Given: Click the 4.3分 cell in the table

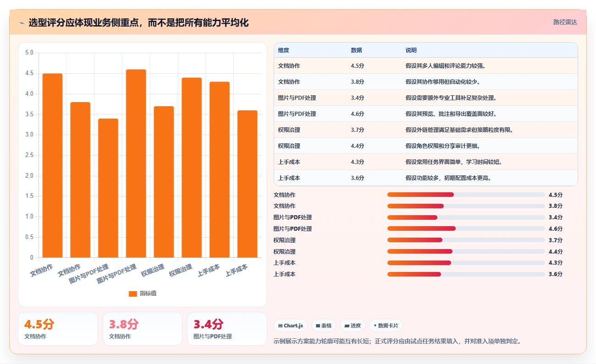Looking at the screenshot, I should click(x=374, y=162).
